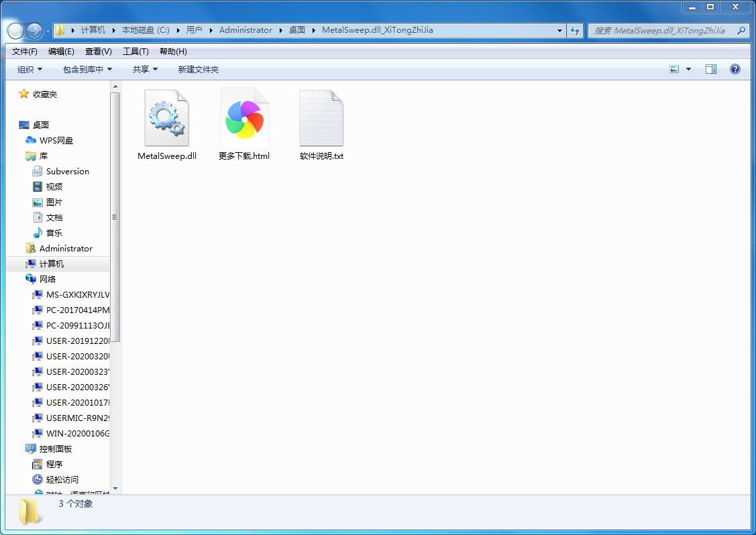Click Administrator in the address breadcrumb
This screenshot has height=535, width=756.
[246, 30]
